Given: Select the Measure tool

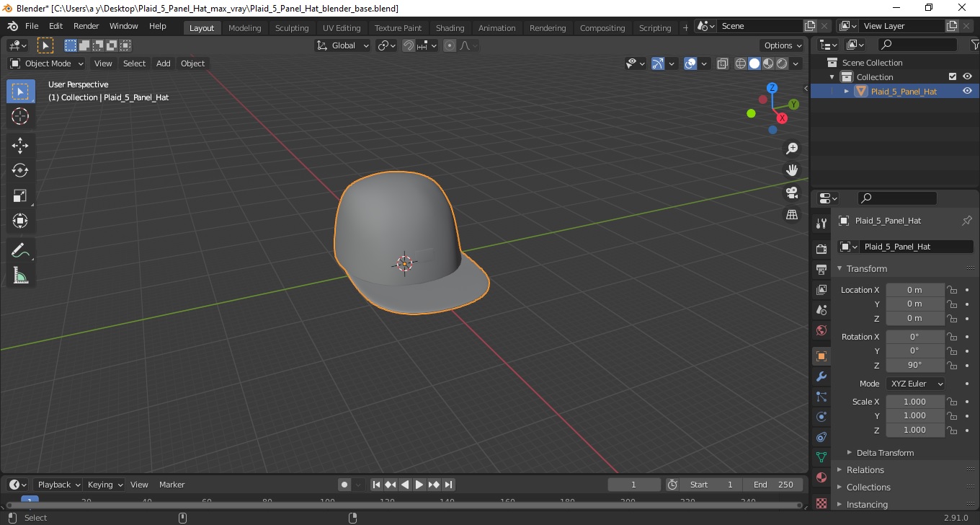Looking at the screenshot, I should pyautogui.click(x=20, y=275).
